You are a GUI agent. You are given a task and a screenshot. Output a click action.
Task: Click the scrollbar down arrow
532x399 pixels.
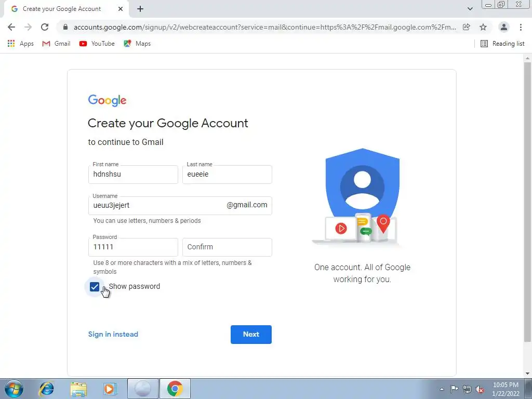[527, 374]
